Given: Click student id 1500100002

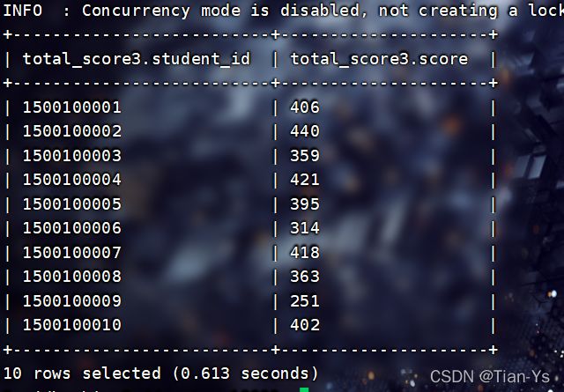Looking at the screenshot, I should click(x=72, y=131).
